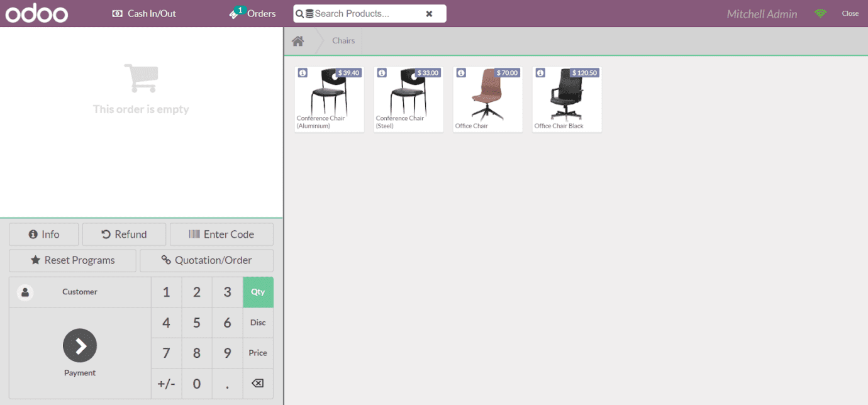This screenshot has width=868, height=405.
Task: Open the Refund screen
Action: [x=124, y=234]
